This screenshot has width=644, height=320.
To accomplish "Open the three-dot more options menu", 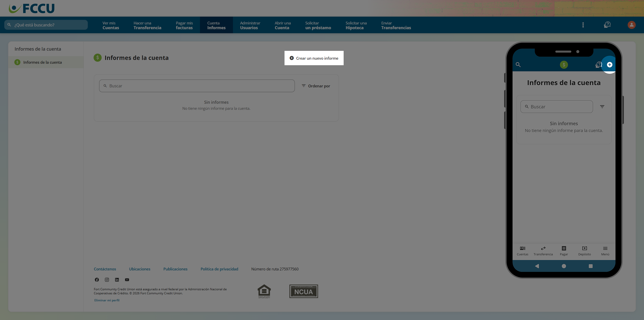I will pyautogui.click(x=583, y=25).
